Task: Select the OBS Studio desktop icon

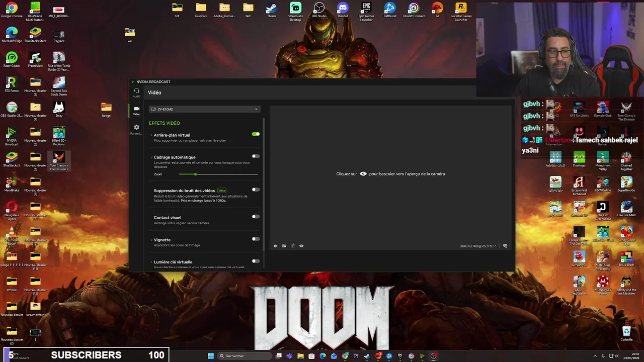Action: [x=319, y=10]
